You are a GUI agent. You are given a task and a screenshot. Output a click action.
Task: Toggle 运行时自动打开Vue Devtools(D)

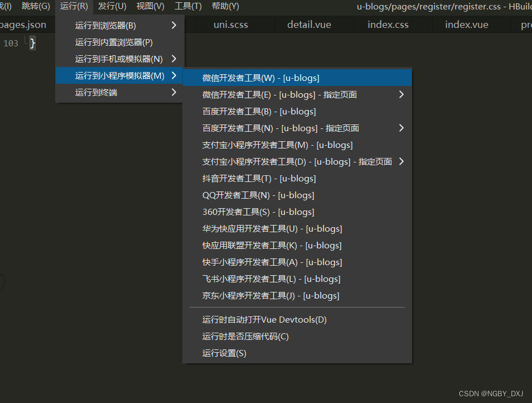(264, 320)
